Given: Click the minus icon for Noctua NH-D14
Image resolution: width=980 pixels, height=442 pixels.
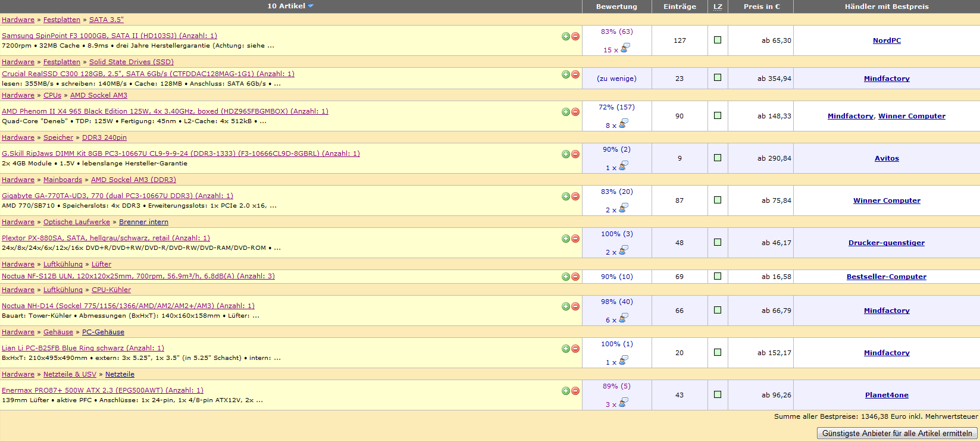Looking at the screenshot, I should click(575, 306).
